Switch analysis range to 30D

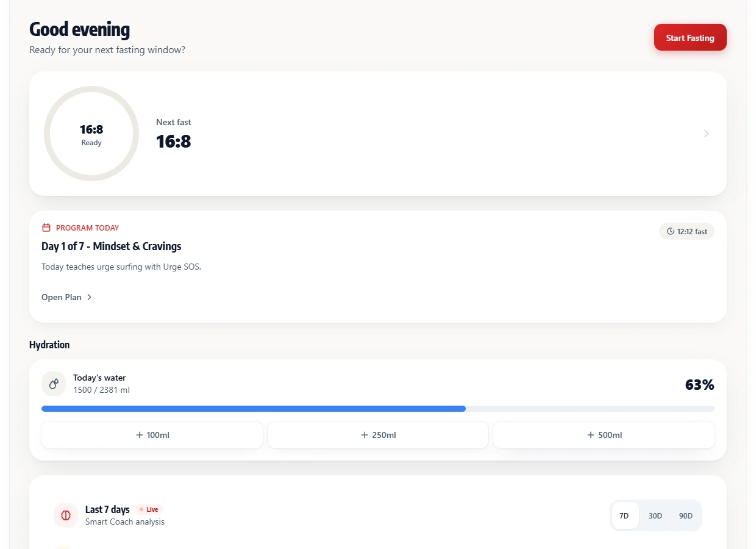pyautogui.click(x=655, y=515)
